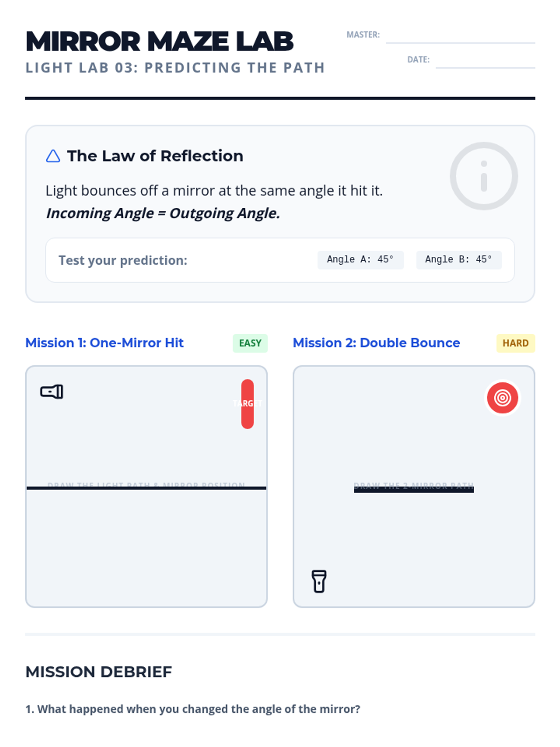This screenshot has height=747, width=560.
Task: Click the long mirror line in Mission 1
Action: pyautogui.click(x=147, y=488)
